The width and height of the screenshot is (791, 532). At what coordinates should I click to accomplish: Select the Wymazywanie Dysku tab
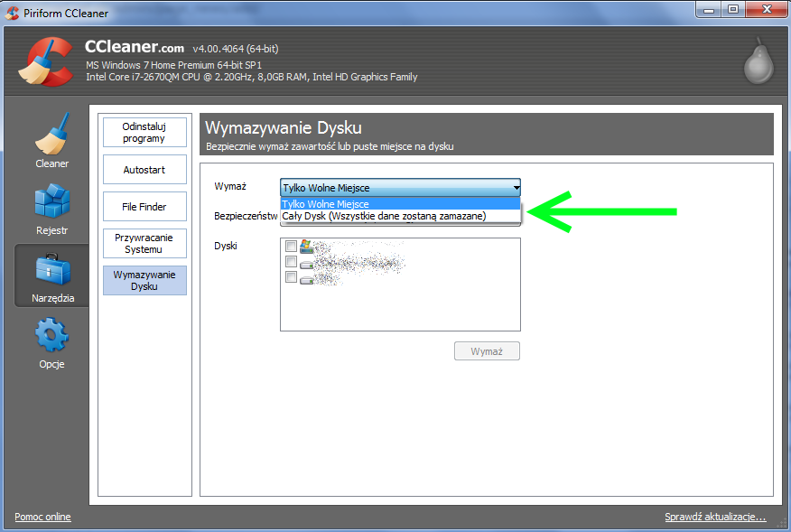tap(144, 280)
